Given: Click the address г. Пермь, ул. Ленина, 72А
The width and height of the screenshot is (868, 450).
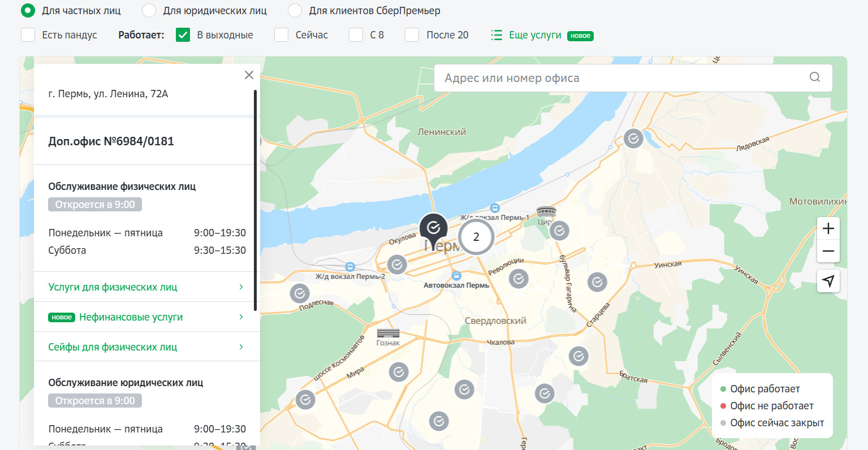Looking at the screenshot, I should [108, 94].
